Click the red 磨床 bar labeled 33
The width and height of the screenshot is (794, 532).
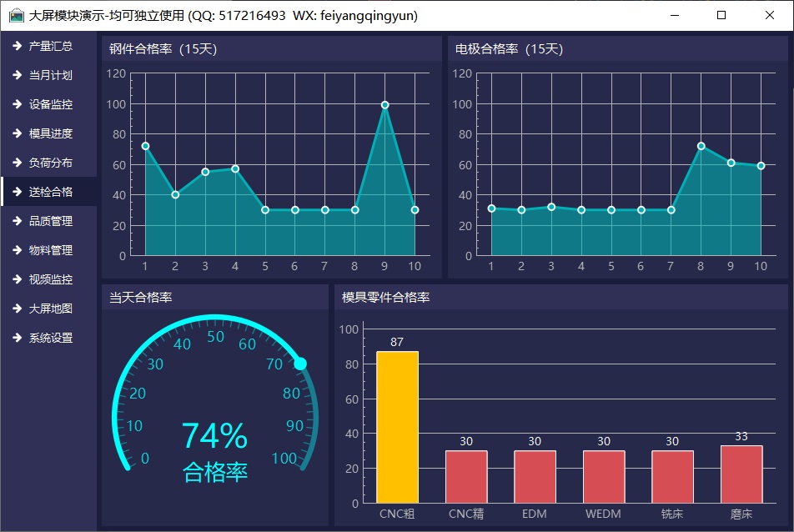click(x=741, y=474)
